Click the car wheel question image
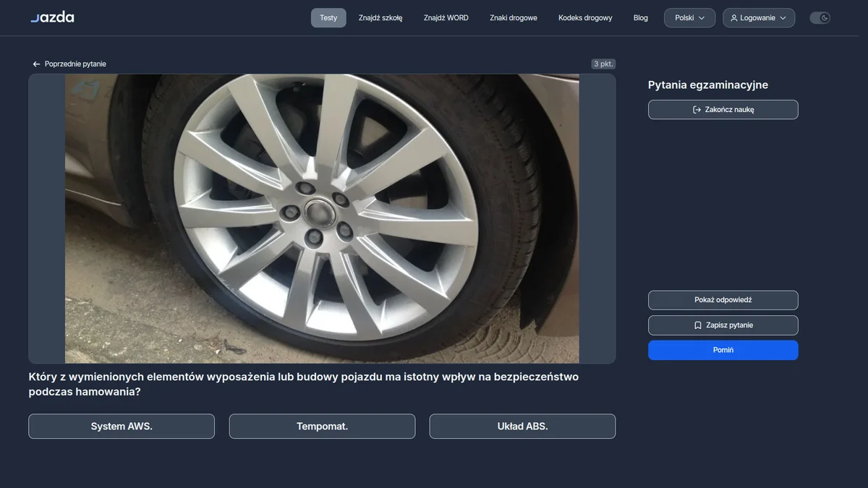 [x=322, y=218]
